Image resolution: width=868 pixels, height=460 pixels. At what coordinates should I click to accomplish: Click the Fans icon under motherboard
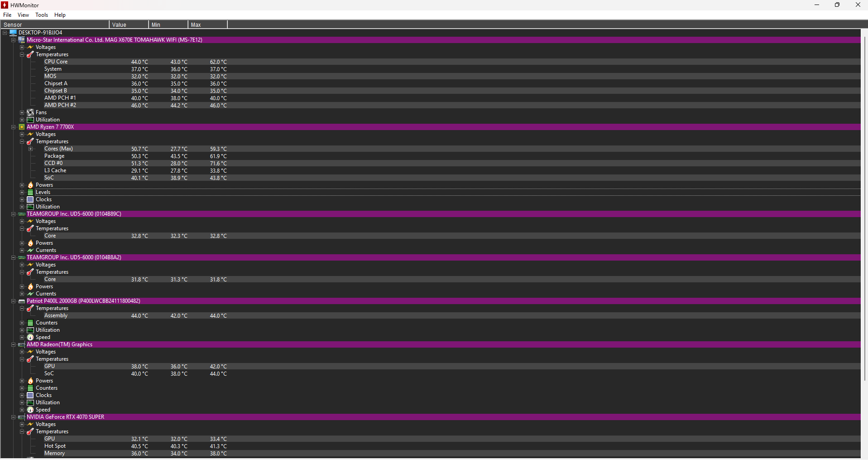[30, 112]
